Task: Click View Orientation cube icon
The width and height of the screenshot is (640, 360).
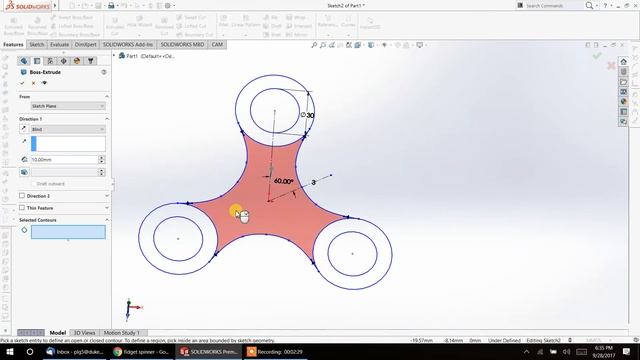Action: 358,45
